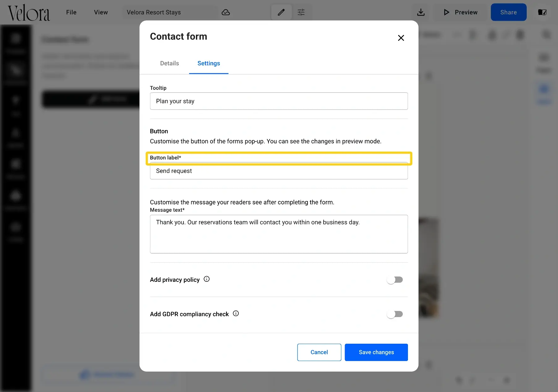Image resolution: width=558 pixels, height=392 pixels.
Task: Click the Velora Resort Stays title field
Action: click(x=170, y=12)
